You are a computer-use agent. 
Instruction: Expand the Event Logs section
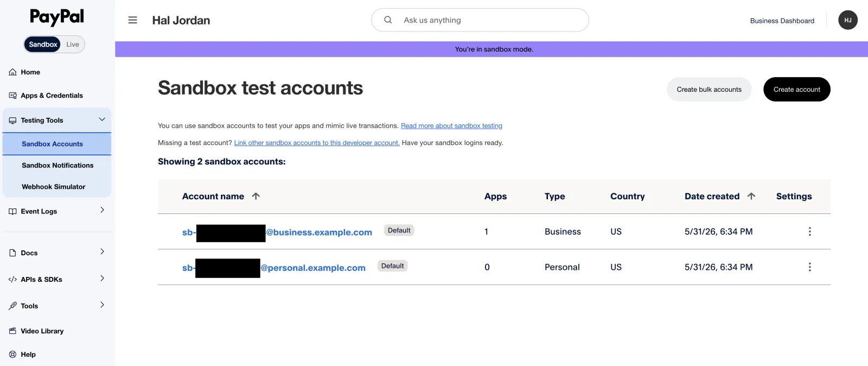(102, 210)
